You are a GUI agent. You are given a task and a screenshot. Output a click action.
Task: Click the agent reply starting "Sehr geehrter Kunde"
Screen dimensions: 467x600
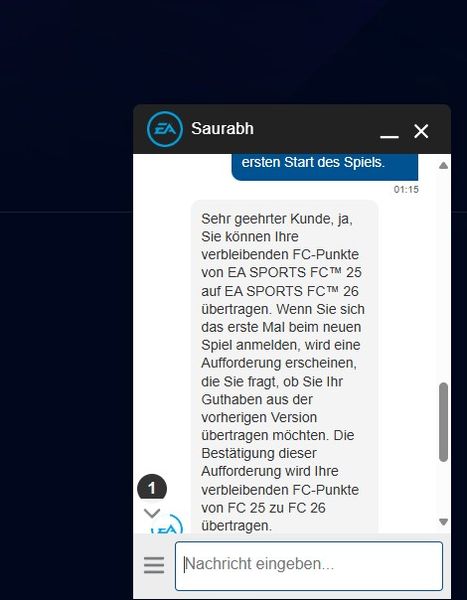click(x=284, y=367)
